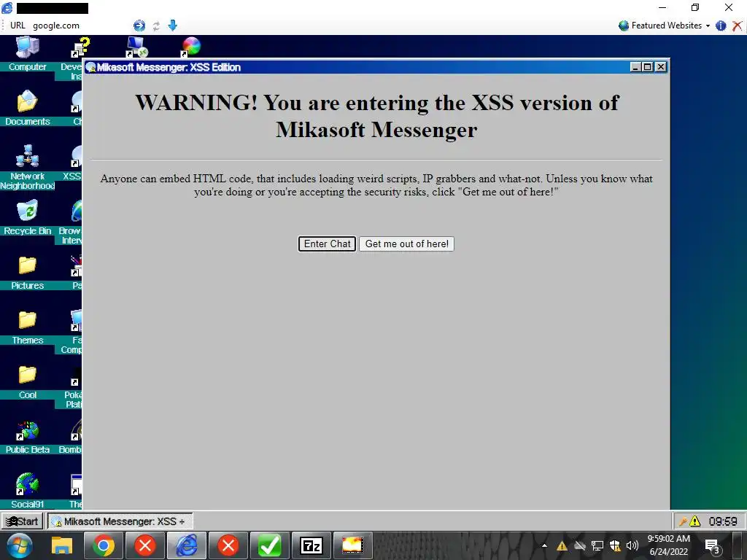747x560 pixels.
Task: Click the Internet Explorer logo in title bar
Action: [x=7, y=8]
